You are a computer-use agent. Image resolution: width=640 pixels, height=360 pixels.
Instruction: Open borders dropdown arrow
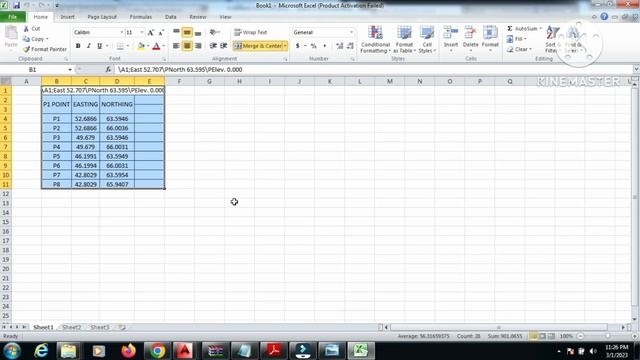(x=127, y=46)
